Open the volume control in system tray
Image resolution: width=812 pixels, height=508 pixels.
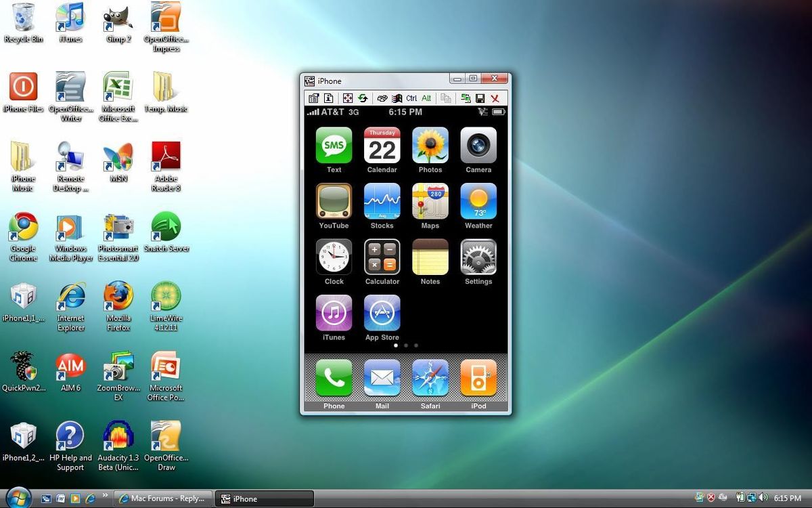[763, 498]
